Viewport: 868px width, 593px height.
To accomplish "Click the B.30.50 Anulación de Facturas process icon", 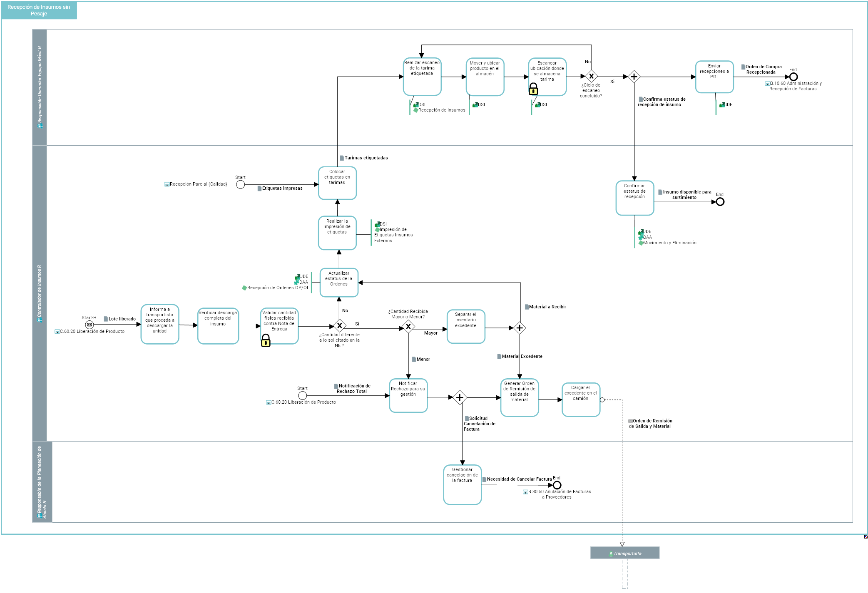I will [x=525, y=492].
